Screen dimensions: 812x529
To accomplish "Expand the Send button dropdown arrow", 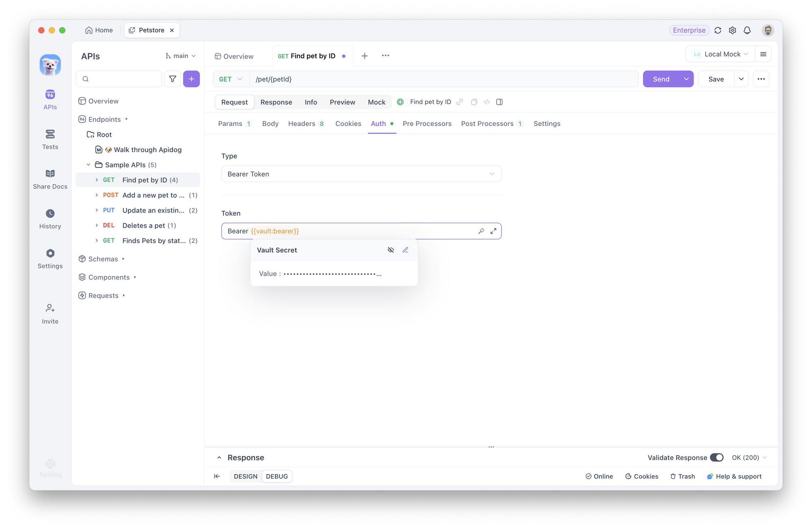I will tap(686, 79).
